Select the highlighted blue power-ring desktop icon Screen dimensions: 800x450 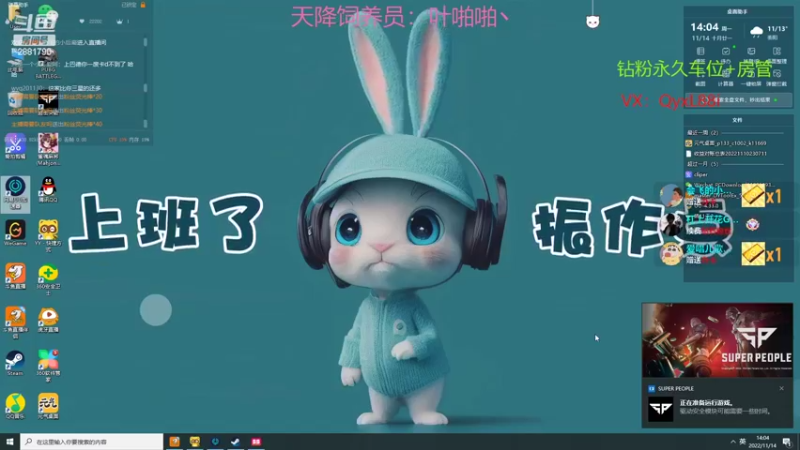(15, 193)
